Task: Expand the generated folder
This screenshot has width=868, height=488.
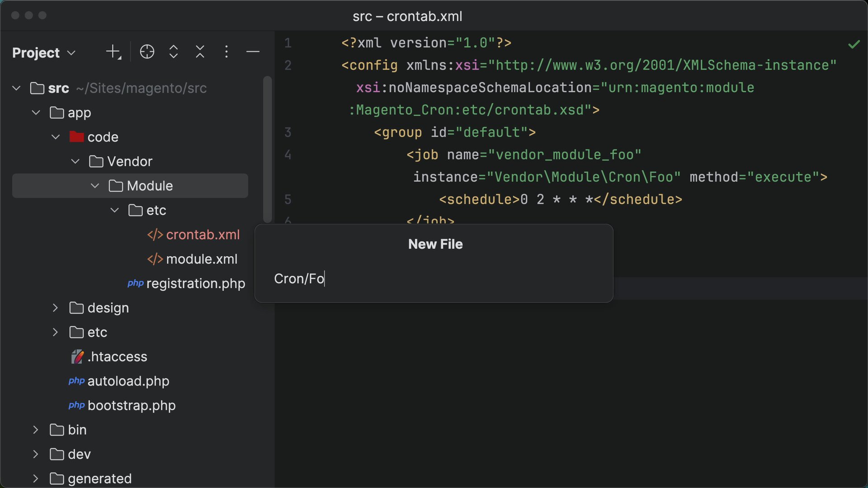Action: pos(36,479)
